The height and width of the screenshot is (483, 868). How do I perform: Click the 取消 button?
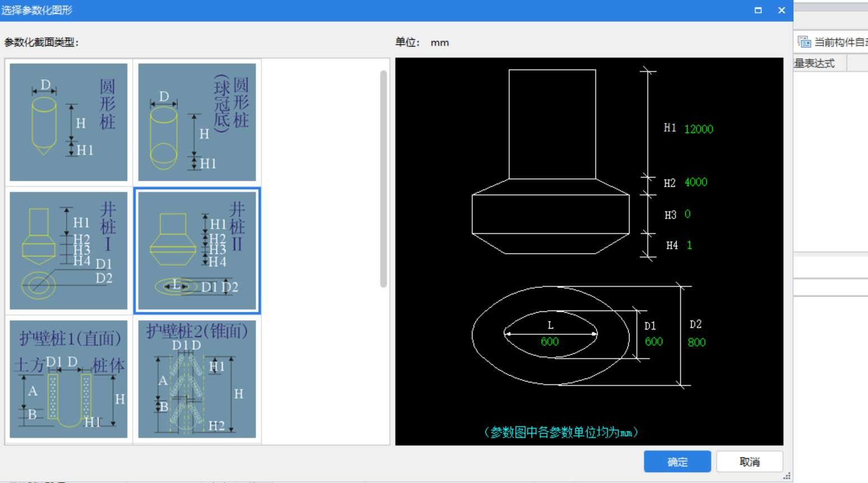pyautogui.click(x=749, y=462)
